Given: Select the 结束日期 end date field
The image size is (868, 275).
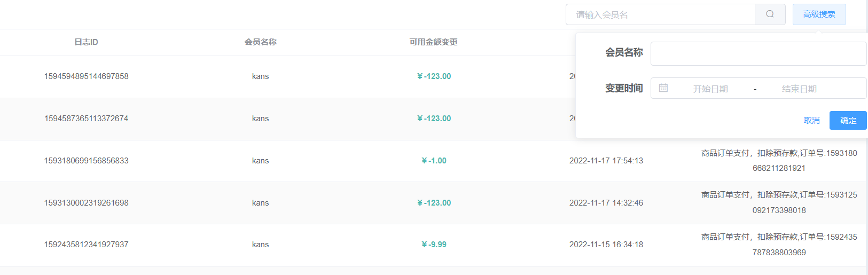Looking at the screenshot, I should (x=799, y=89).
